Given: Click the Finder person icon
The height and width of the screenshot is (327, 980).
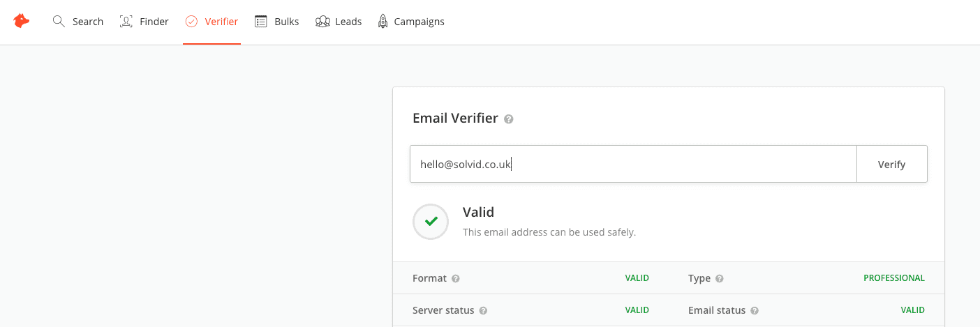Looking at the screenshot, I should [126, 22].
